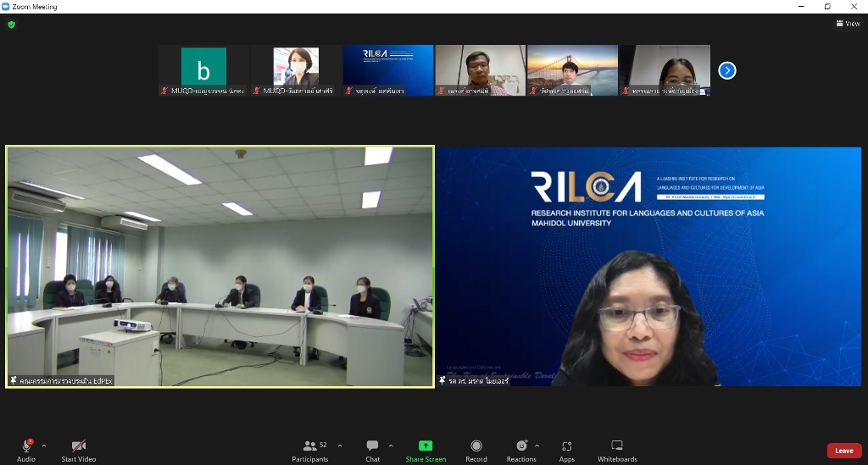Click the green Share Screen icon
Viewport: 868px width, 465px height.
tap(426, 446)
